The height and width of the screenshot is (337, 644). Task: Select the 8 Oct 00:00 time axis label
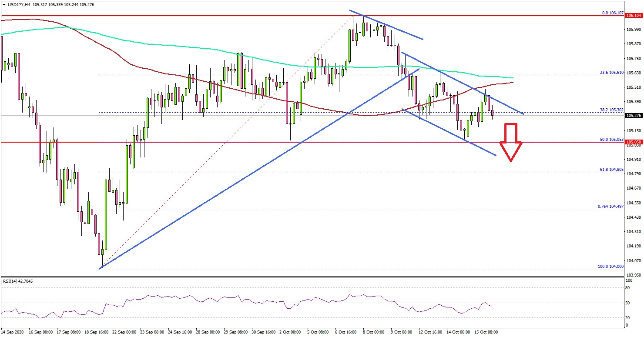click(x=374, y=332)
